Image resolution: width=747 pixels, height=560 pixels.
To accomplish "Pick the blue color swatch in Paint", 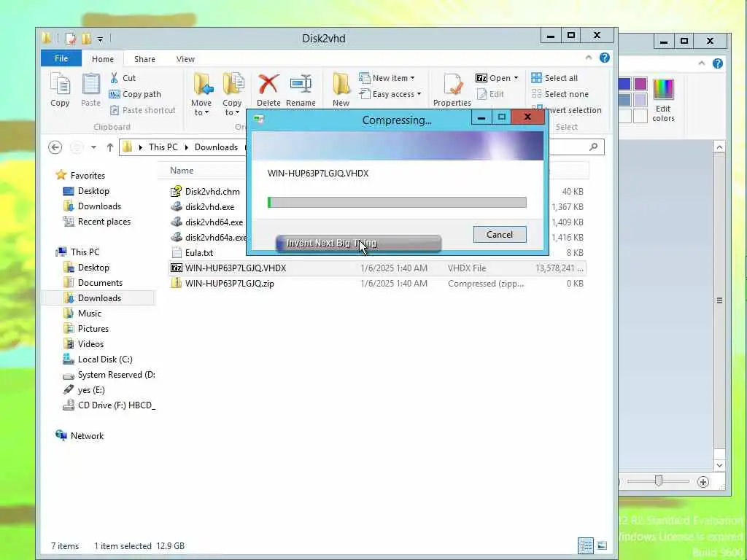I will tap(624, 84).
